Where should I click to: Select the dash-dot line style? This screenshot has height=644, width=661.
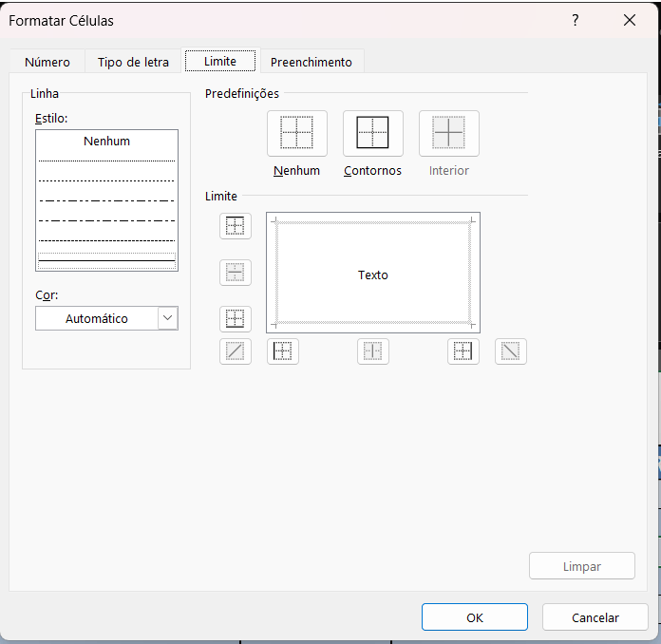click(106, 220)
